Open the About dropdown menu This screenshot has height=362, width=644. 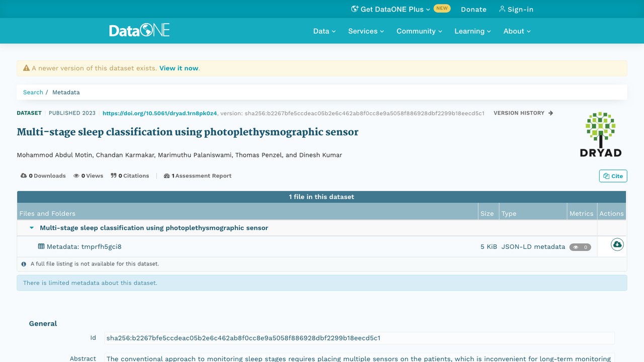pos(517,31)
